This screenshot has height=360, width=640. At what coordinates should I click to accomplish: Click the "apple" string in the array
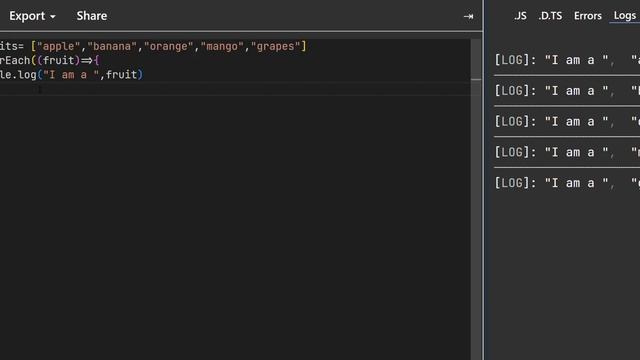click(58, 47)
